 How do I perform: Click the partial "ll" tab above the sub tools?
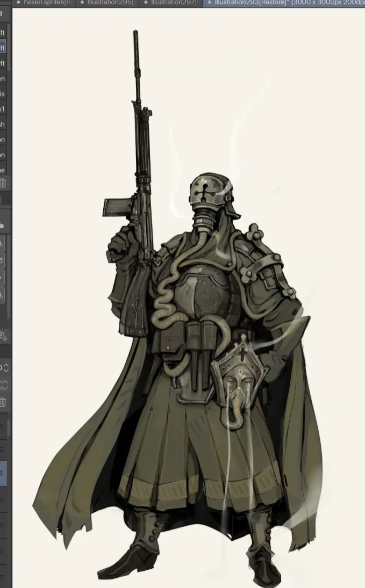pos(2,14)
